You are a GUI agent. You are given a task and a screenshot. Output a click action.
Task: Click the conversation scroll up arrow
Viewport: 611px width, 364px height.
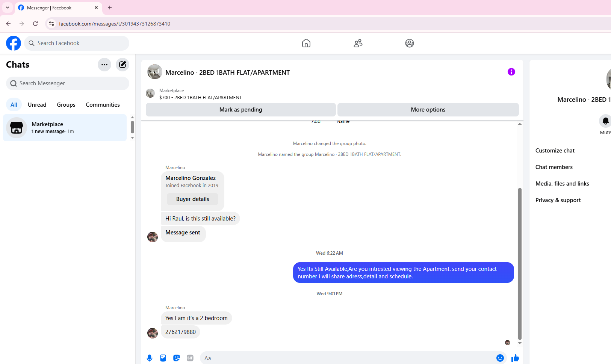pyautogui.click(x=520, y=124)
